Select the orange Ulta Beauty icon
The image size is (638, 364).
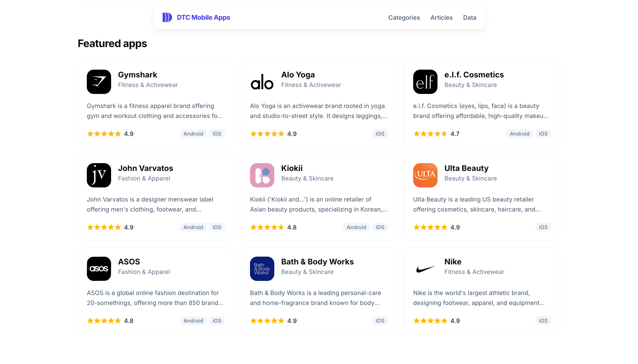tap(425, 175)
